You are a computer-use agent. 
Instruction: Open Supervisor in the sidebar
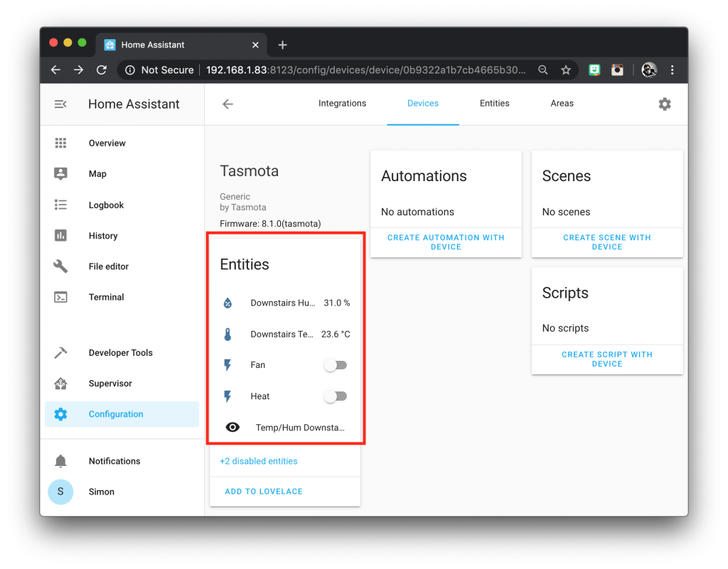(122, 384)
